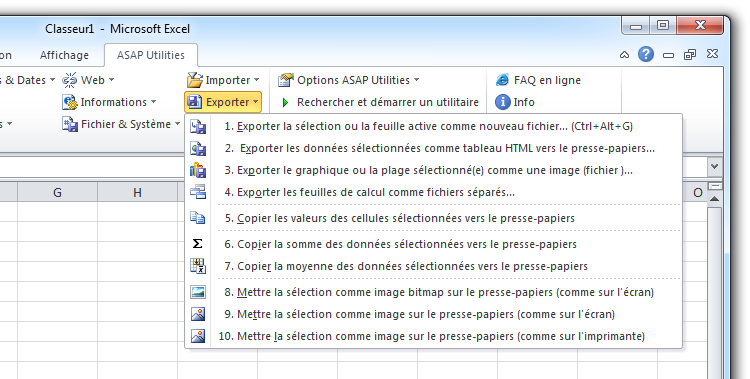Choose Exporter données comme tableau HTML

pos(433,148)
